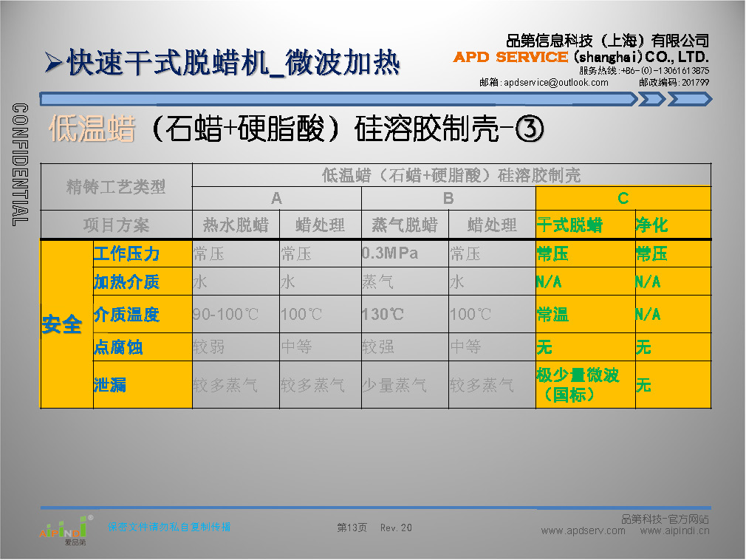746x560 pixels.
Task: Select column header B in the table
Action: tap(448, 198)
